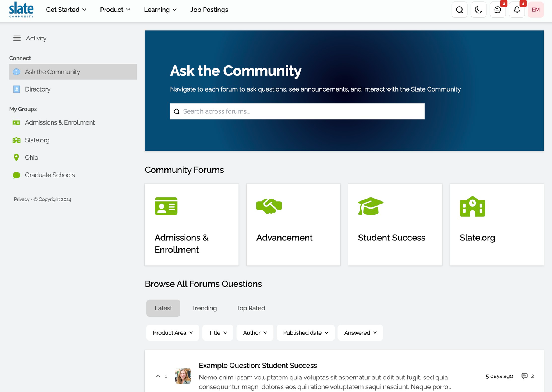Select the Admissions & Enrollment forum card icon

point(166,206)
